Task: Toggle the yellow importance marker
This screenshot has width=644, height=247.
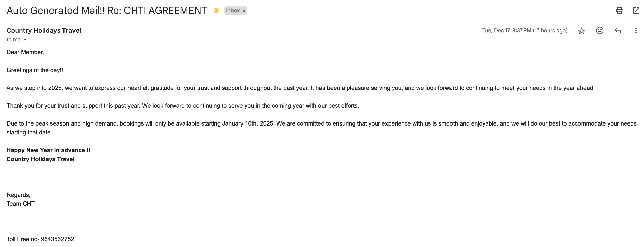Action: (216, 11)
